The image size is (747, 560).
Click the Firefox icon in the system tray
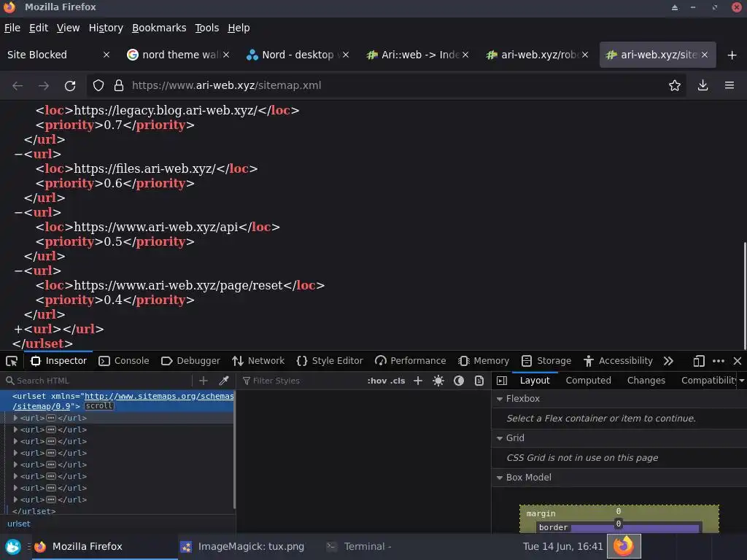pyautogui.click(x=624, y=545)
